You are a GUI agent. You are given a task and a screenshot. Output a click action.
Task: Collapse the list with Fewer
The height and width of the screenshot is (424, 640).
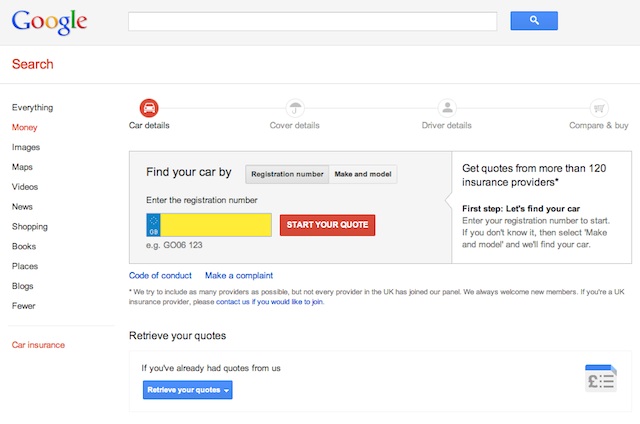24,306
